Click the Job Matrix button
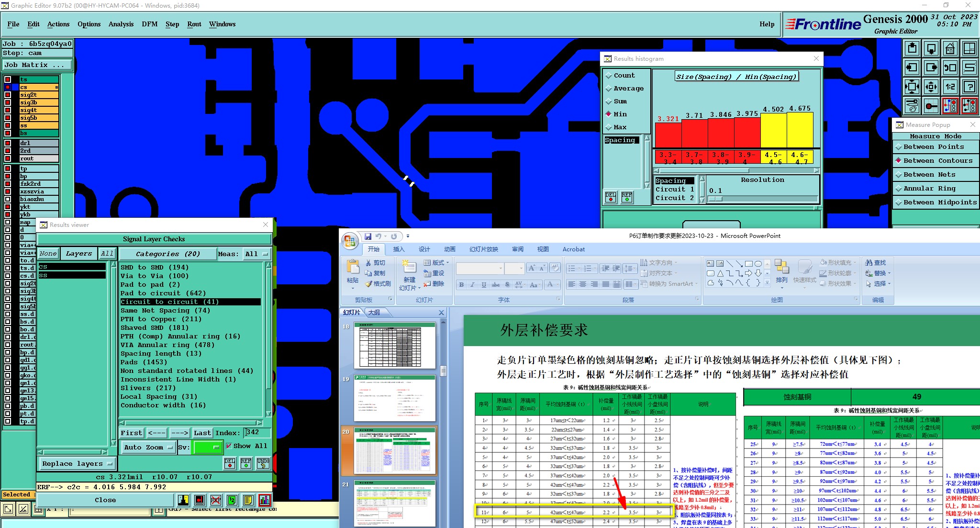This screenshot has height=528, width=980. tap(37, 65)
